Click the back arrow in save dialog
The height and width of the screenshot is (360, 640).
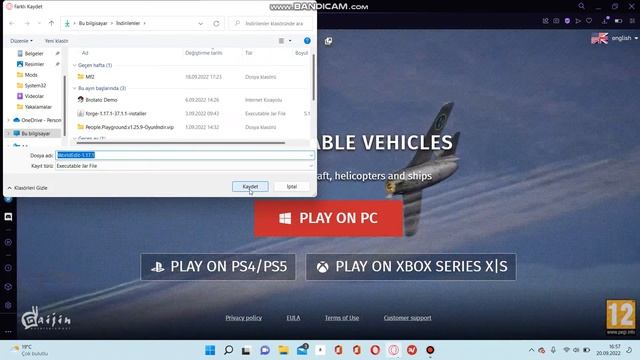click(x=12, y=23)
